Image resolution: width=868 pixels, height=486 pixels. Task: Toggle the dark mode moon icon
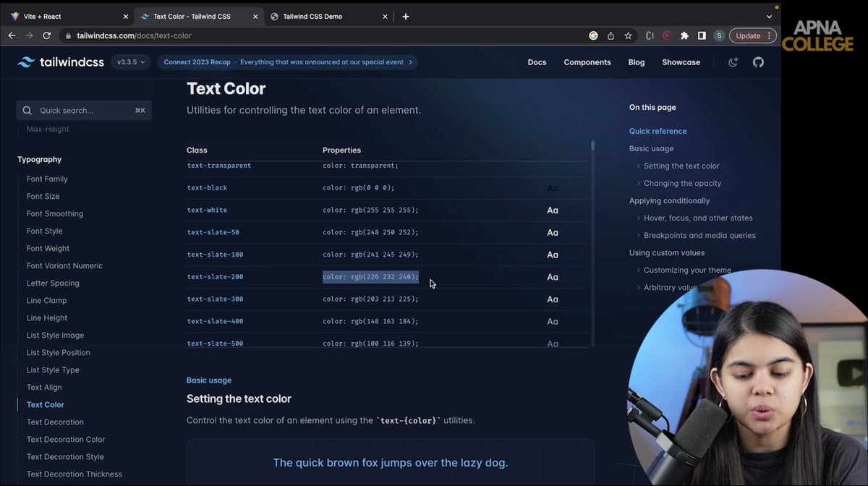(x=733, y=62)
